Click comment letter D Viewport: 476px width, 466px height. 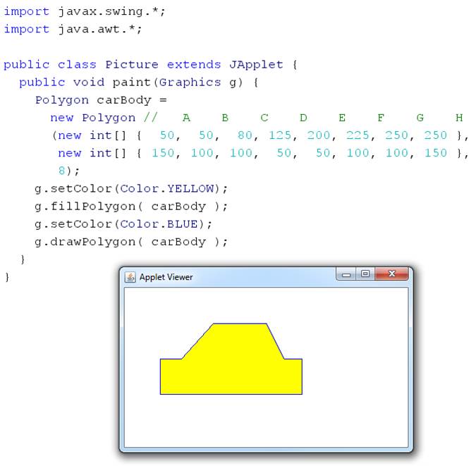click(x=303, y=118)
